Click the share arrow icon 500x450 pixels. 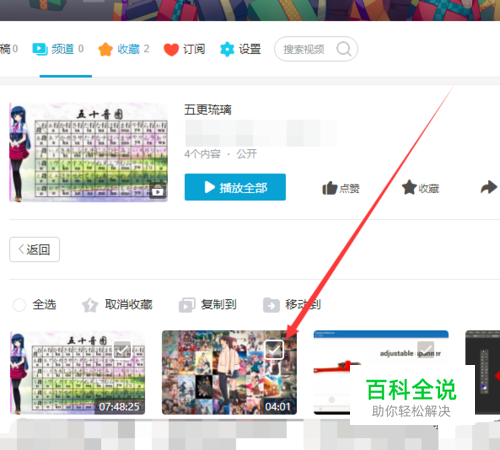pyautogui.click(x=488, y=187)
